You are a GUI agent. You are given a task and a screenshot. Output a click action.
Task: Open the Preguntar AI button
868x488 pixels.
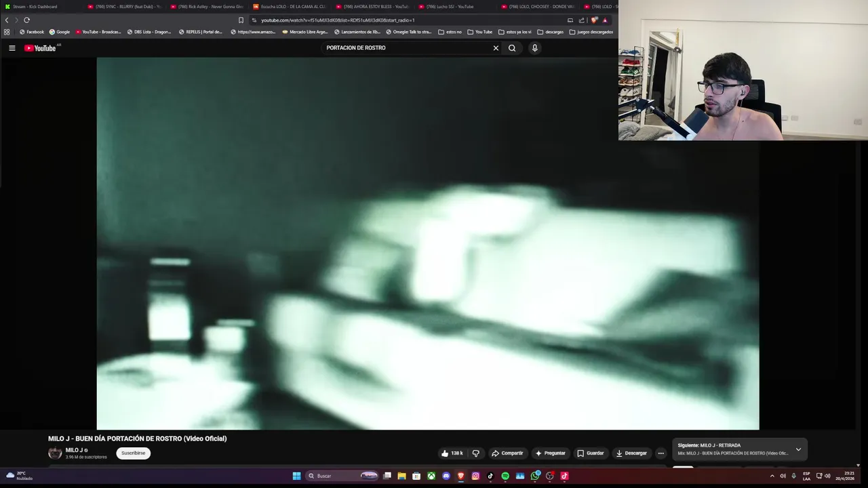550,453
